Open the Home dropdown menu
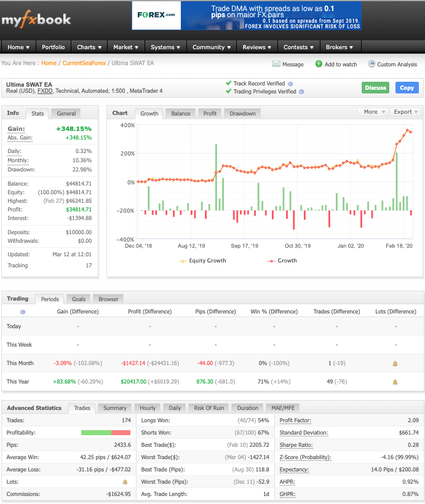The image size is (425, 504). tap(18, 47)
